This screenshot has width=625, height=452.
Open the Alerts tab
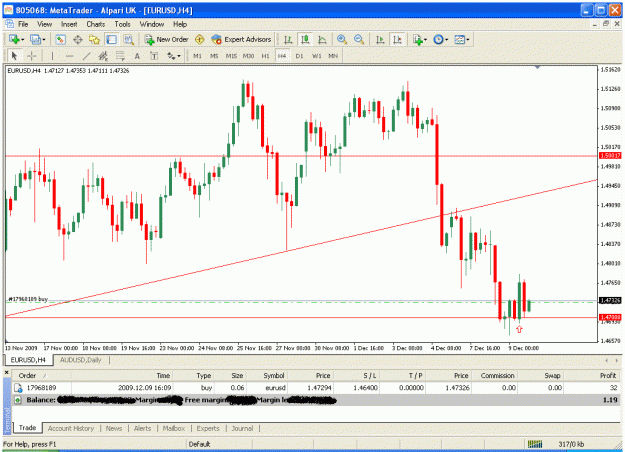tap(142, 428)
